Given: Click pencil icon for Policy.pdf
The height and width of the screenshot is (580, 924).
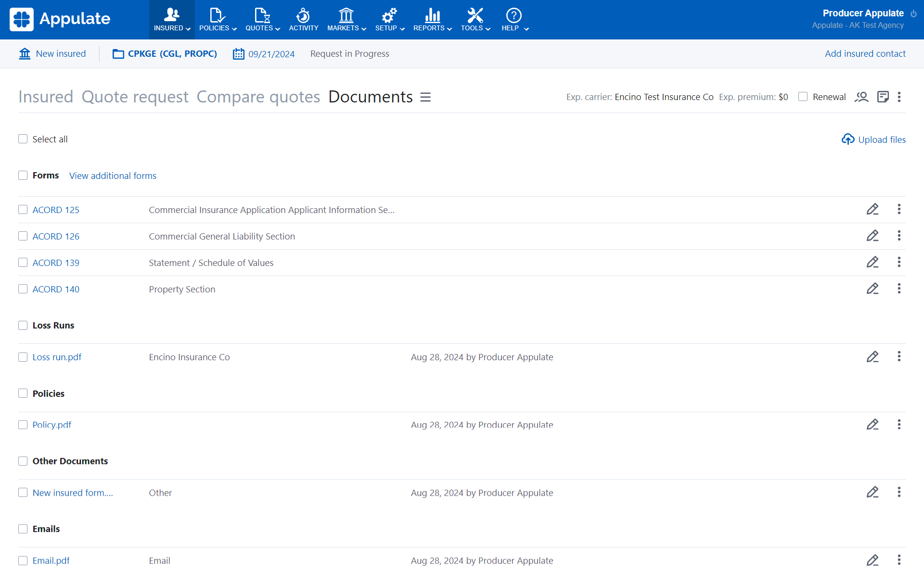Looking at the screenshot, I should [873, 425].
